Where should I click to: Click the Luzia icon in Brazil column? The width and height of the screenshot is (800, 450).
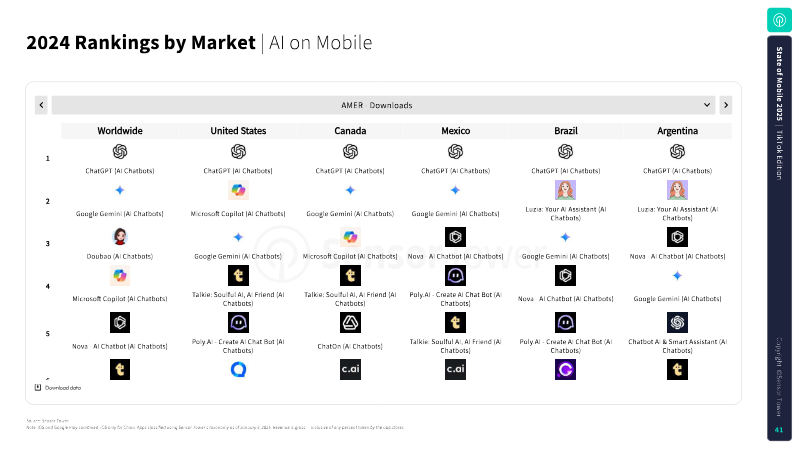(x=565, y=190)
